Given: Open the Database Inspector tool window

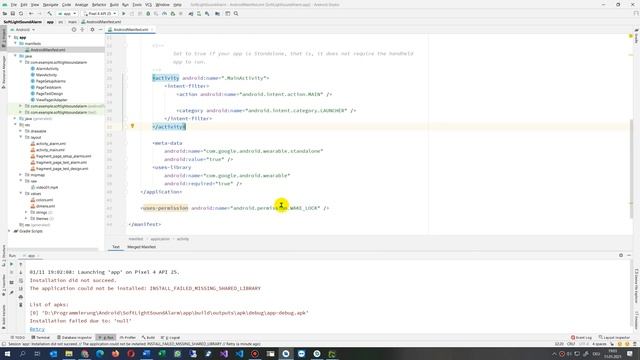Looking at the screenshot, I should (75, 338).
